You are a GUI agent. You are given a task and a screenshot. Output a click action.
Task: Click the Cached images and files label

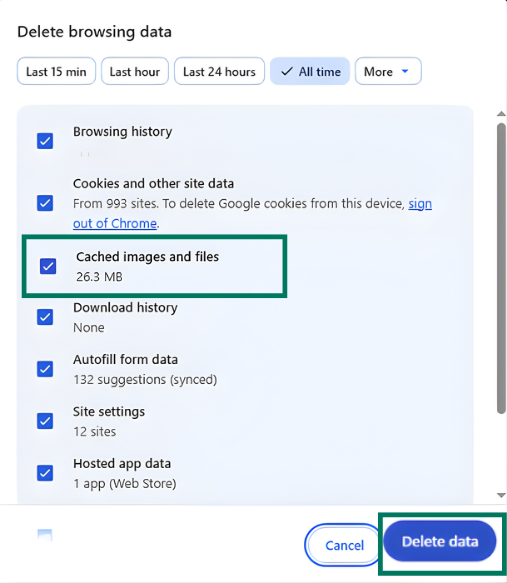(x=148, y=257)
